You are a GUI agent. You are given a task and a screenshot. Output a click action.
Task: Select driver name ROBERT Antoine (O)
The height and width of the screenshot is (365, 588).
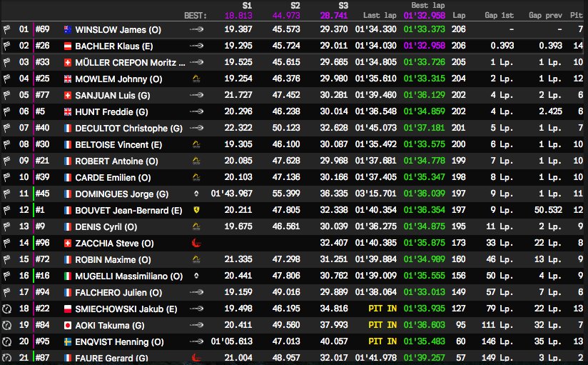(116, 161)
